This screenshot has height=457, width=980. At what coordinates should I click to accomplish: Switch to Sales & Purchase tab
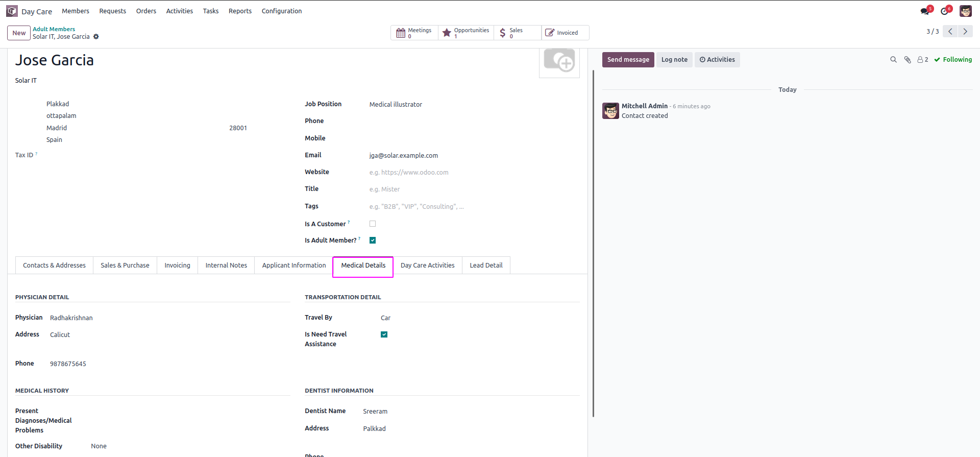click(125, 266)
